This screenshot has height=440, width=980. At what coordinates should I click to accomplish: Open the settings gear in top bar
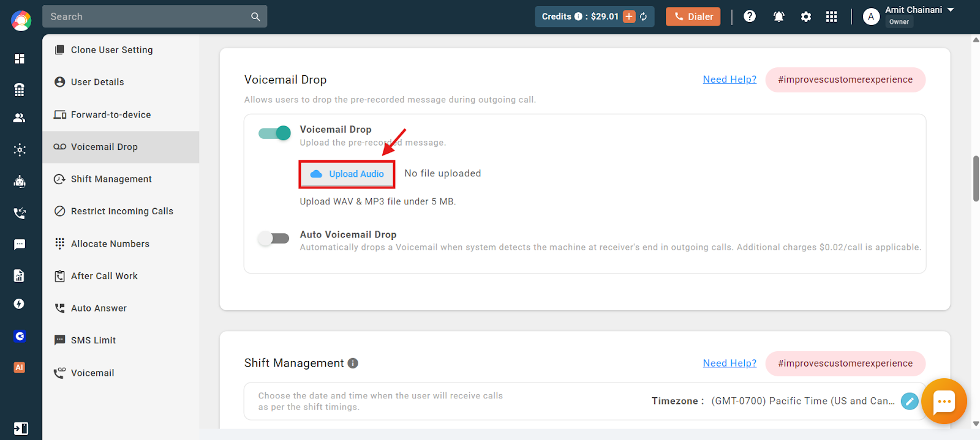[x=806, y=17]
